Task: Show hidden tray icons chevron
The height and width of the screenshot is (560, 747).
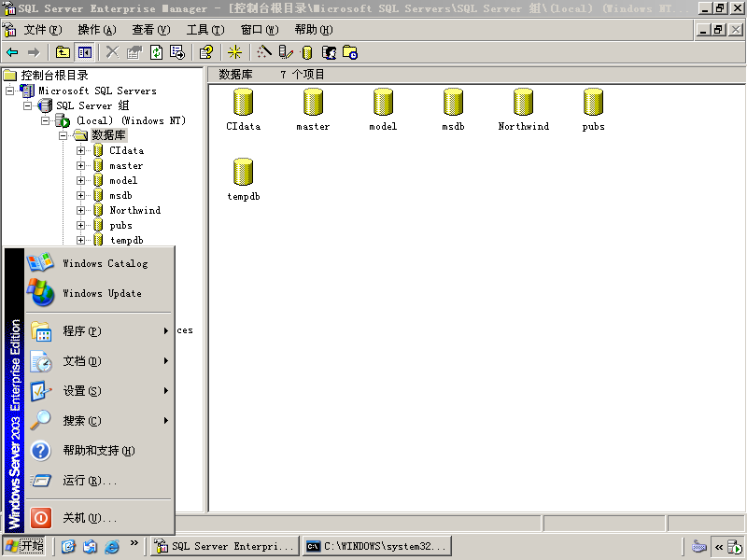Action: (719, 547)
